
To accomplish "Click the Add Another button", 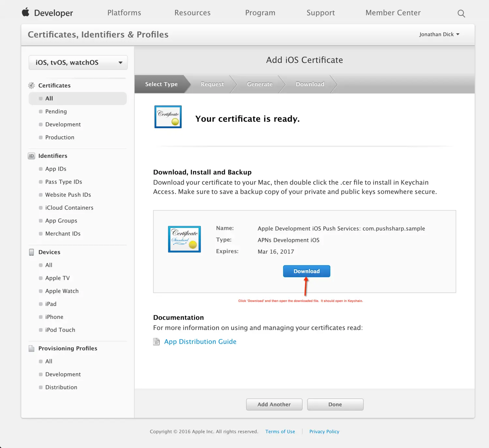I will point(274,404).
